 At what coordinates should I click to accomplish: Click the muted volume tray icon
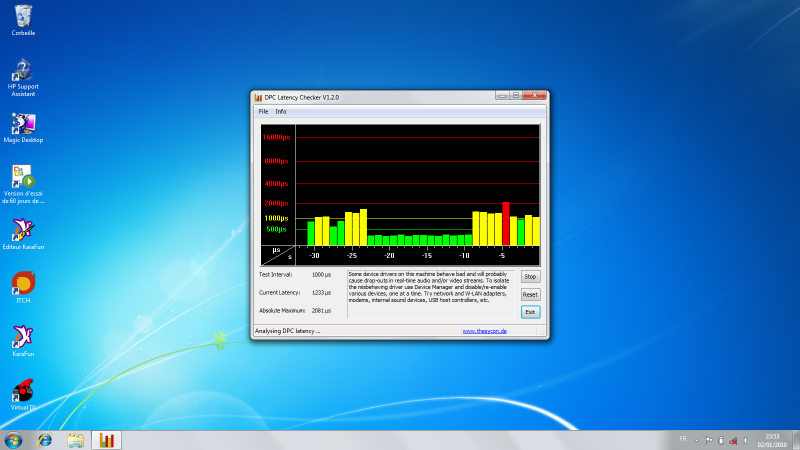click(744, 440)
